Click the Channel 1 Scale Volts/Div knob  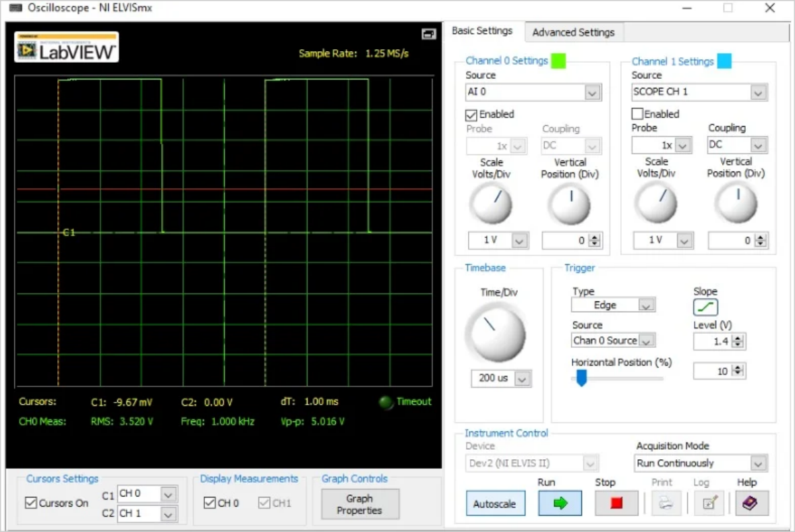click(x=655, y=203)
